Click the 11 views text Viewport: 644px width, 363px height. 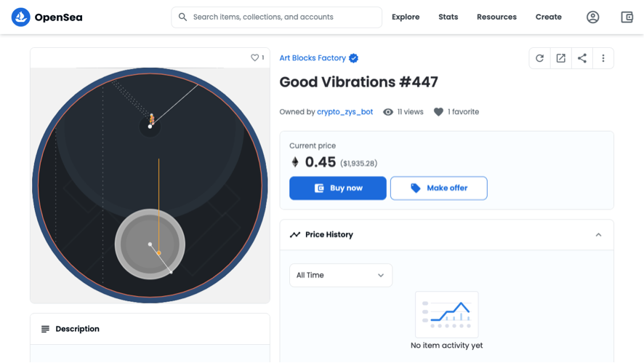click(410, 112)
